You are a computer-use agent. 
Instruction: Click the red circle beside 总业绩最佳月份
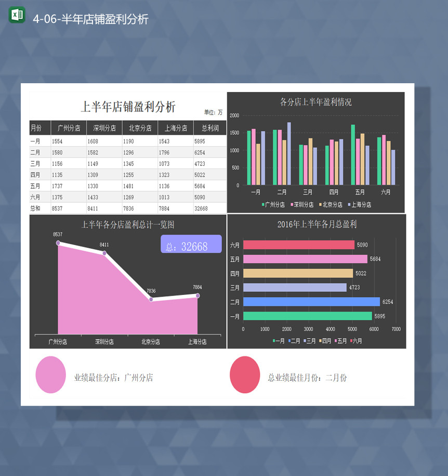pyautogui.click(x=245, y=375)
